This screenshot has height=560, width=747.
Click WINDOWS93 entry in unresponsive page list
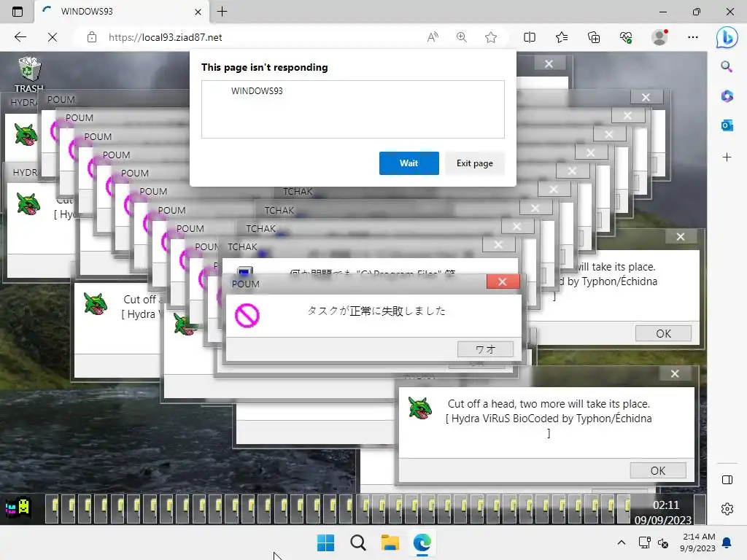(x=352, y=90)
